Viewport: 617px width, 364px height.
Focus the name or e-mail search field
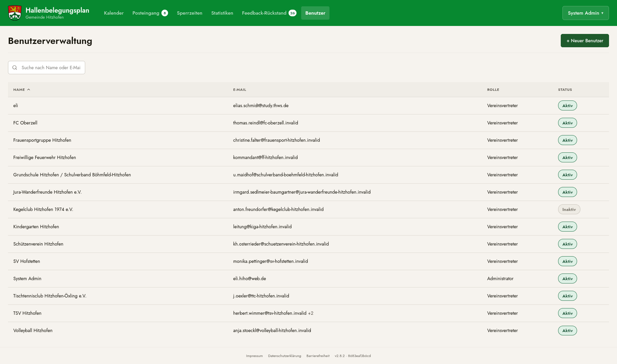[47, 68]
